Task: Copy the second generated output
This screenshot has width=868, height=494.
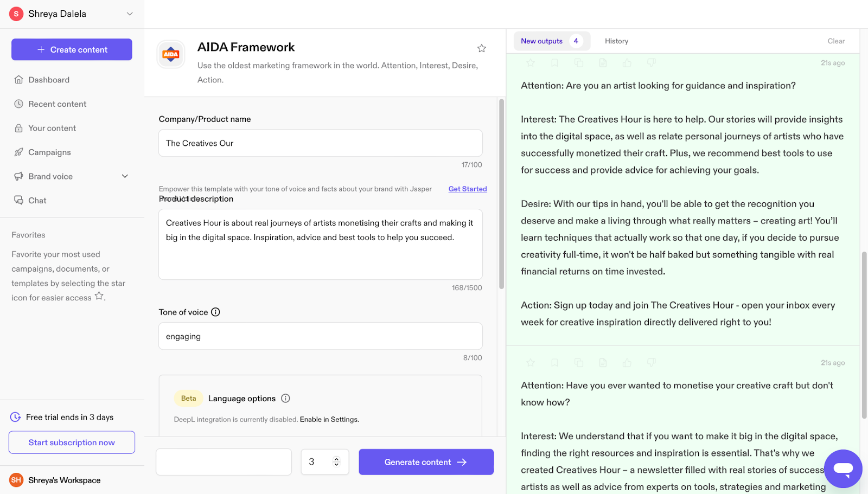Action: click(x=579, y=363)
